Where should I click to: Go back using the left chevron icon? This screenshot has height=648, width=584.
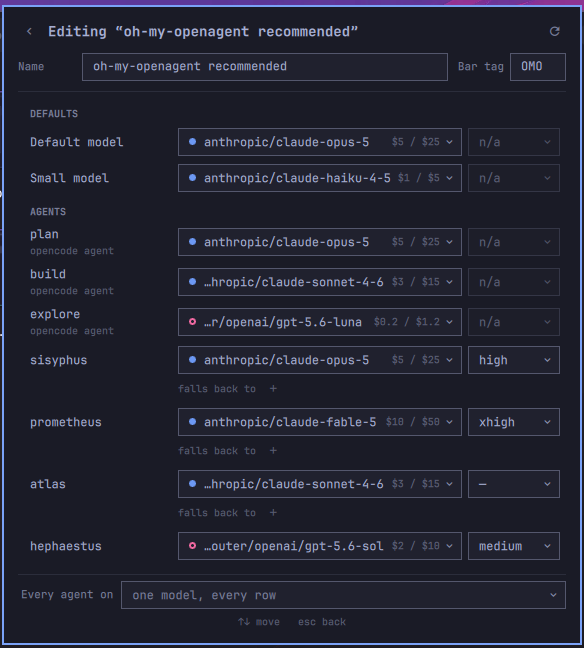pos(29,31)
